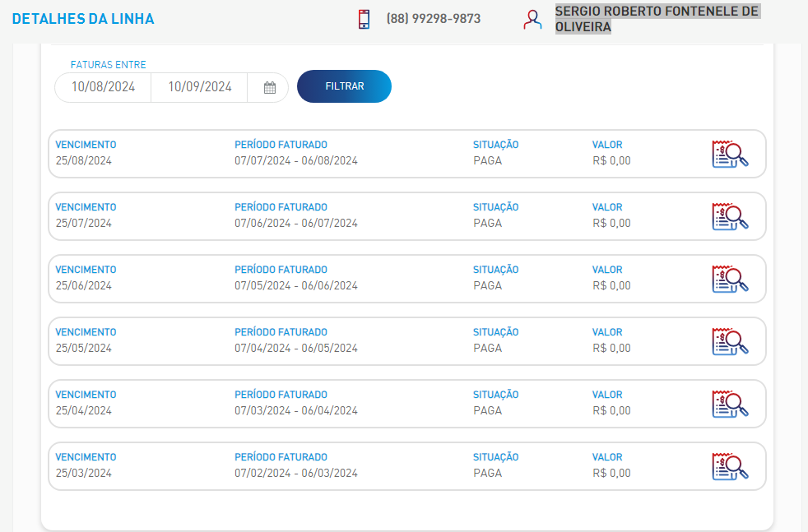View invoice details for 25/07/2024 due date
This screenshot has height=532, width=808.
click(x=730, y=216)
